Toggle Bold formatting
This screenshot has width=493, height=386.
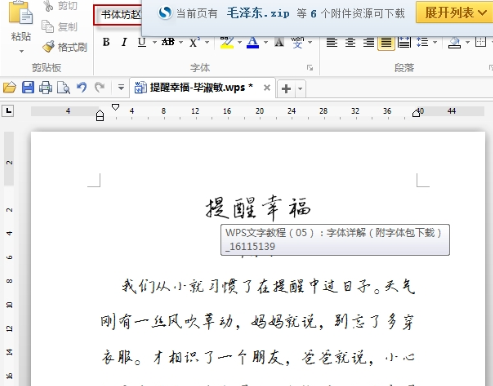pyautogui.click(x=106, y=42)
